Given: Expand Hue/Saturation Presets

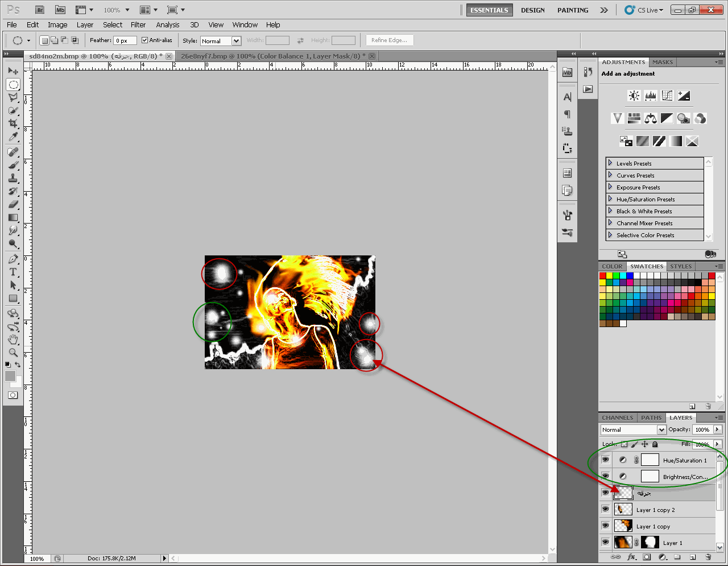Looking at the screenshot, I should [610, 199].
